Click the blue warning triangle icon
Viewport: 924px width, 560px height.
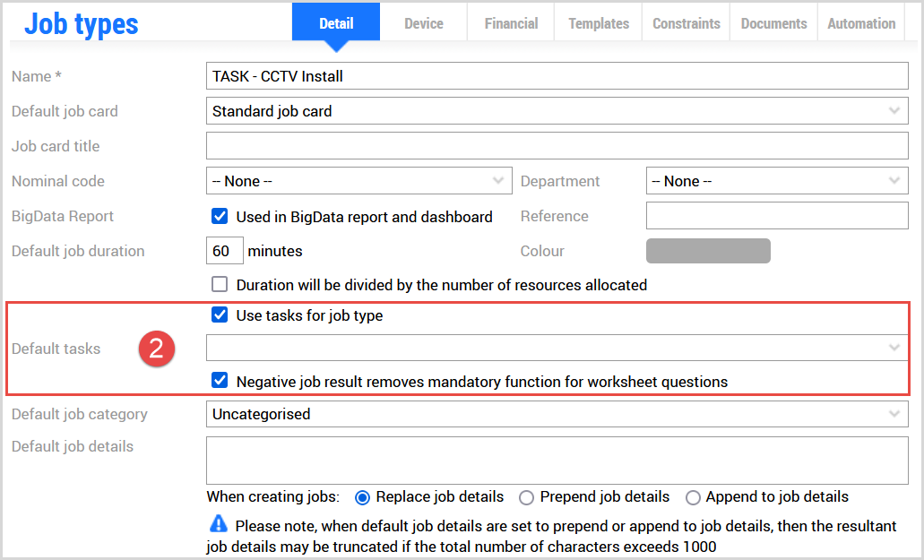[219, 524]
